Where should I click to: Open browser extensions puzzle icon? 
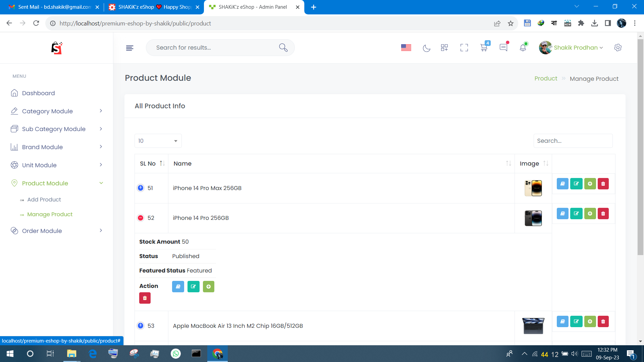click(581, 23)
